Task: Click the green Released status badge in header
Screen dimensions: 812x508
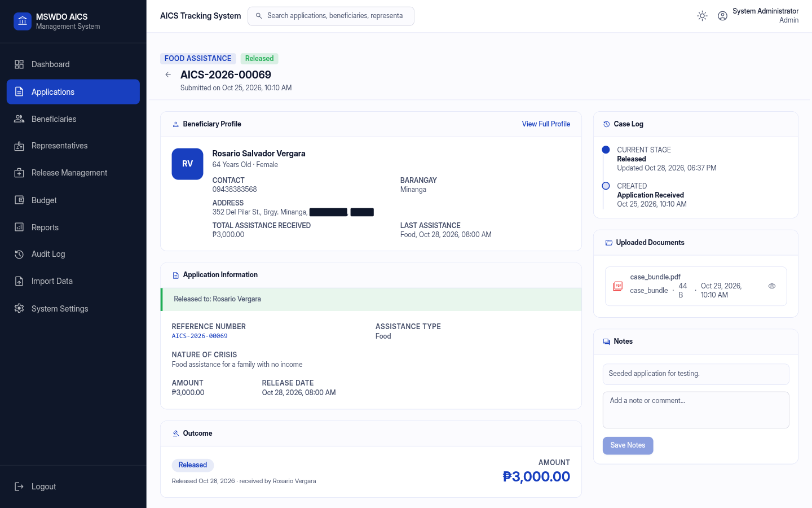Action: coord(259,59)
